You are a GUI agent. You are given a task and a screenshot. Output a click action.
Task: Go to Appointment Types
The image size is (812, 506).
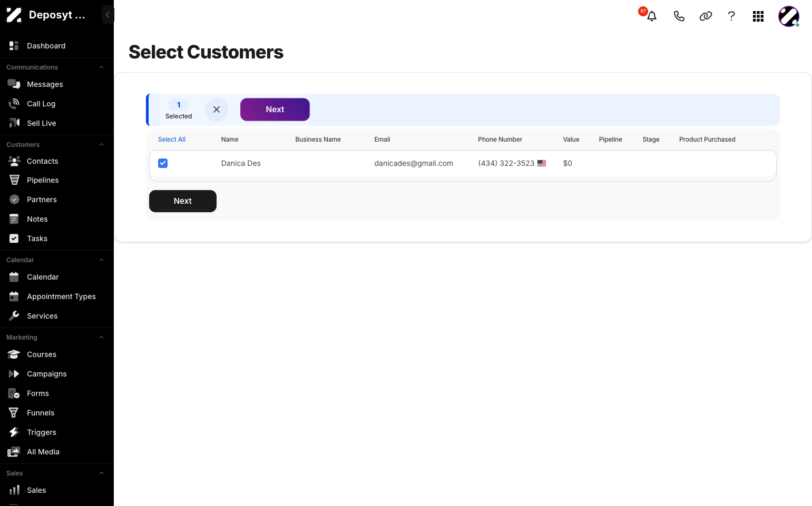click(61, 296)
